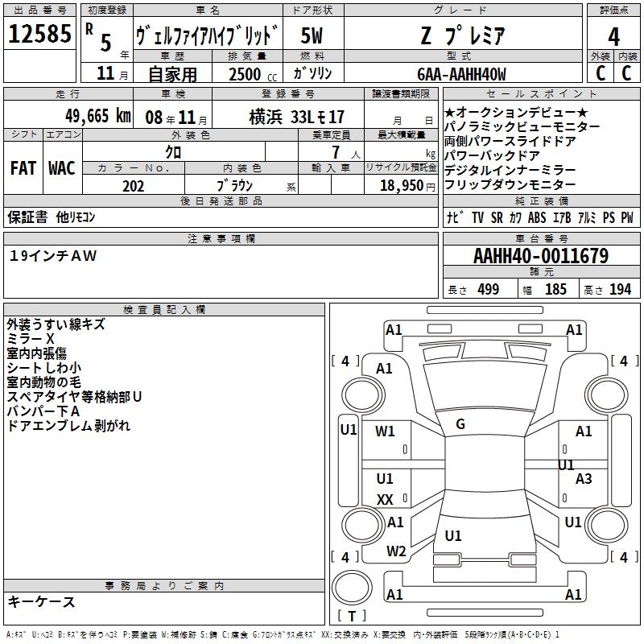Click the パノラミックビューモニター sales point
Screen dimensions: 644x644
(x=522, y=126)
